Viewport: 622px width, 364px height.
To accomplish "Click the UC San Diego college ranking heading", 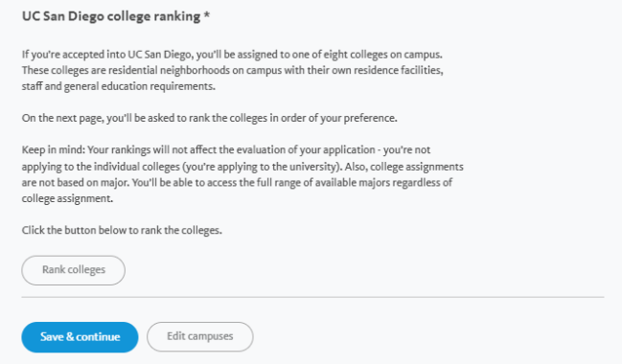I will click(111, 16).
